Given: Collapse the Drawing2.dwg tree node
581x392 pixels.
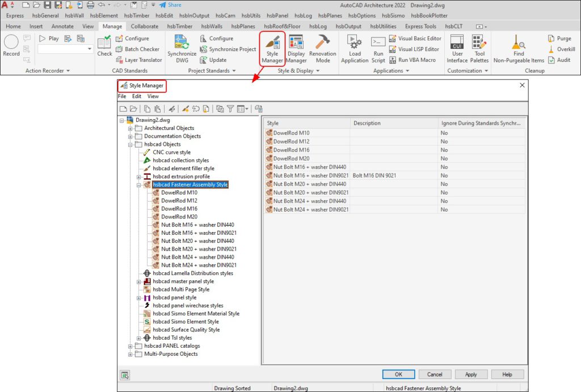Looking at the screenshot, I should (122, 120).
